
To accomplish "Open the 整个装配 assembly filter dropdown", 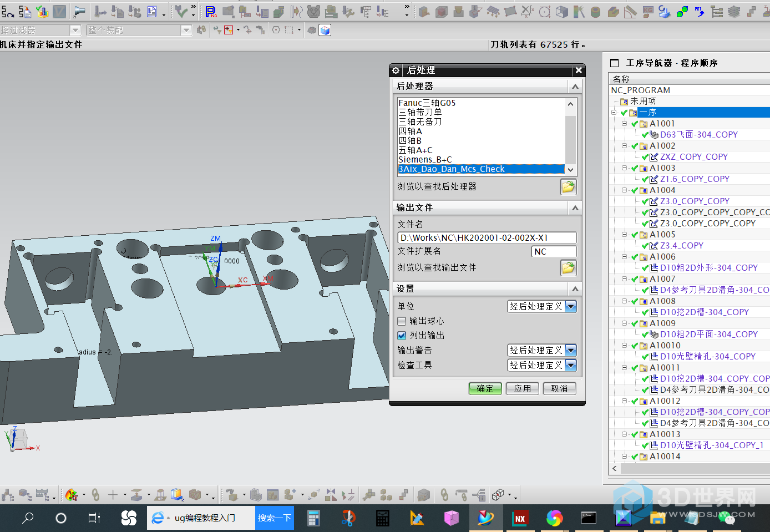I will [x=186, y=30].
